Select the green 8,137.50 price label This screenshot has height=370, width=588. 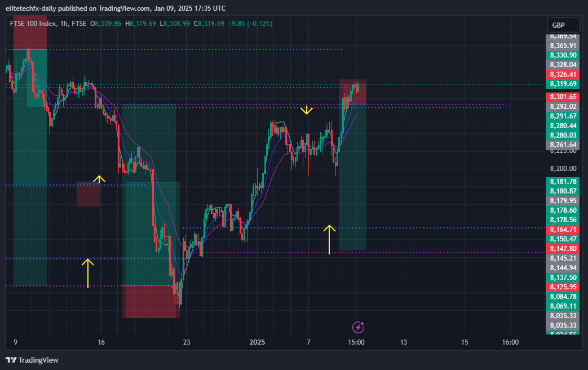point(563,277)
